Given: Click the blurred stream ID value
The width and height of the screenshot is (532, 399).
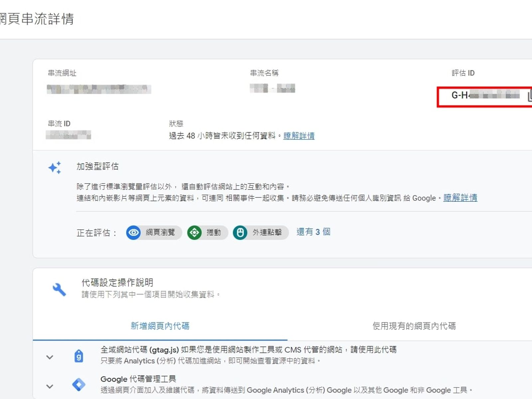Looking at the screenshot, I should (68, 135).
